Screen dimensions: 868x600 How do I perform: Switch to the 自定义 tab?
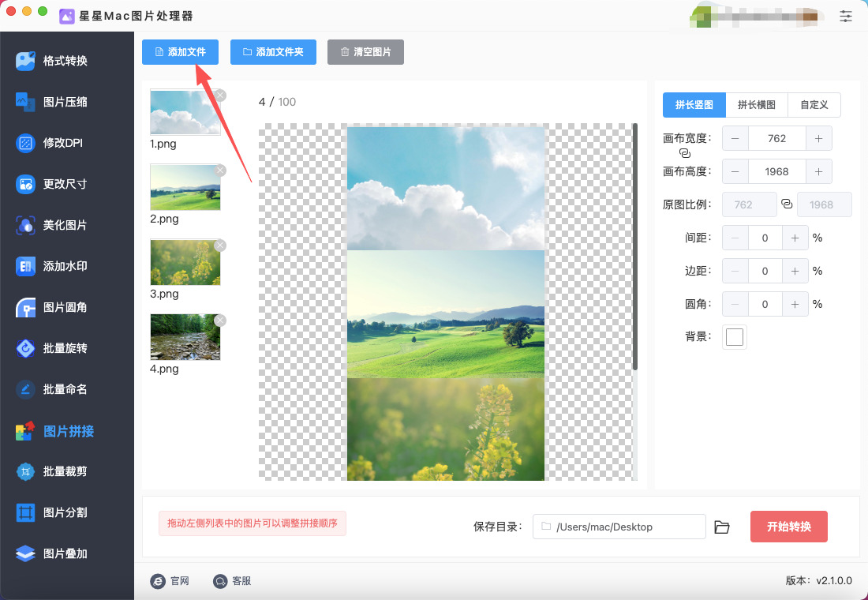(814, 105)
